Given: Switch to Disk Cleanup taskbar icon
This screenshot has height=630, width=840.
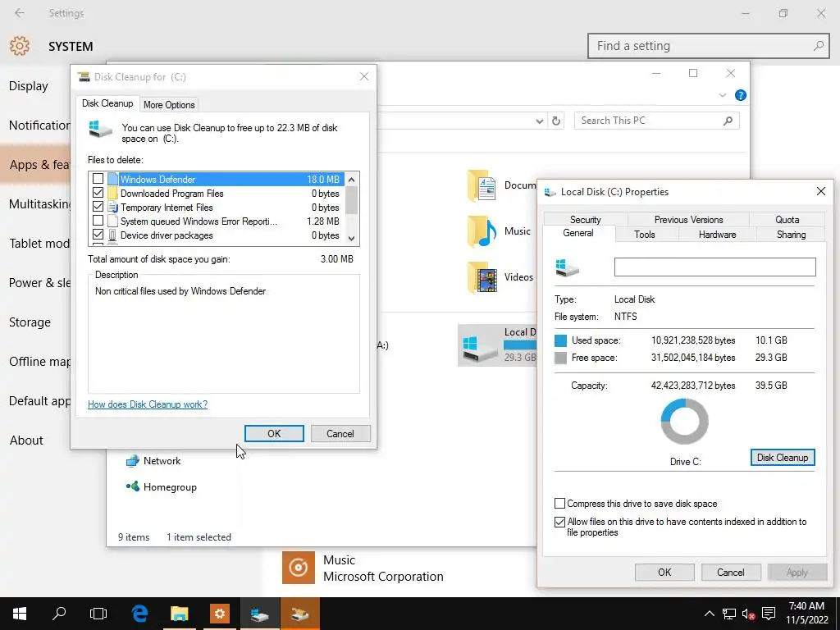Looking at the screenshot, I should pyautogui.click(x=299, y=614).
